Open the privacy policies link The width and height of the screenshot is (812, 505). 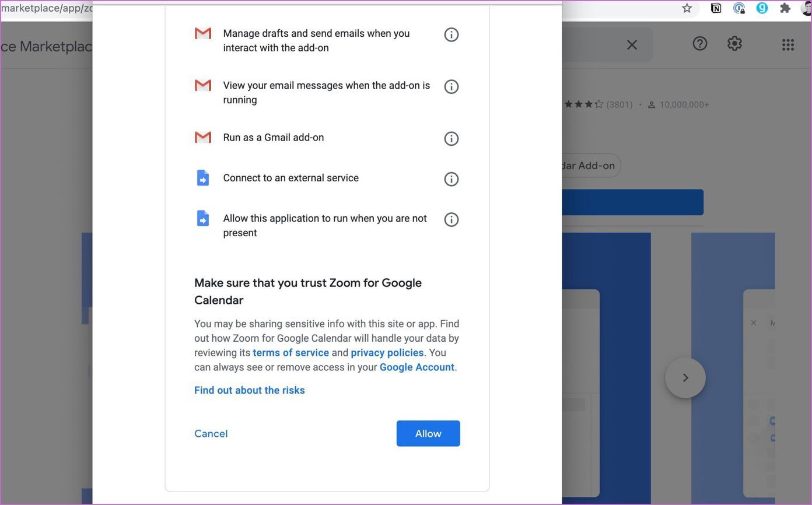click(387, 353)
